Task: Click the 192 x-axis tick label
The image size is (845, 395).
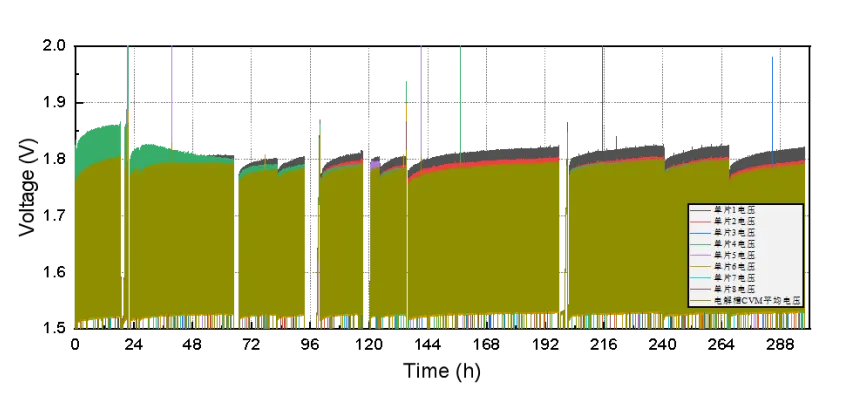Action: pos(545,345)
